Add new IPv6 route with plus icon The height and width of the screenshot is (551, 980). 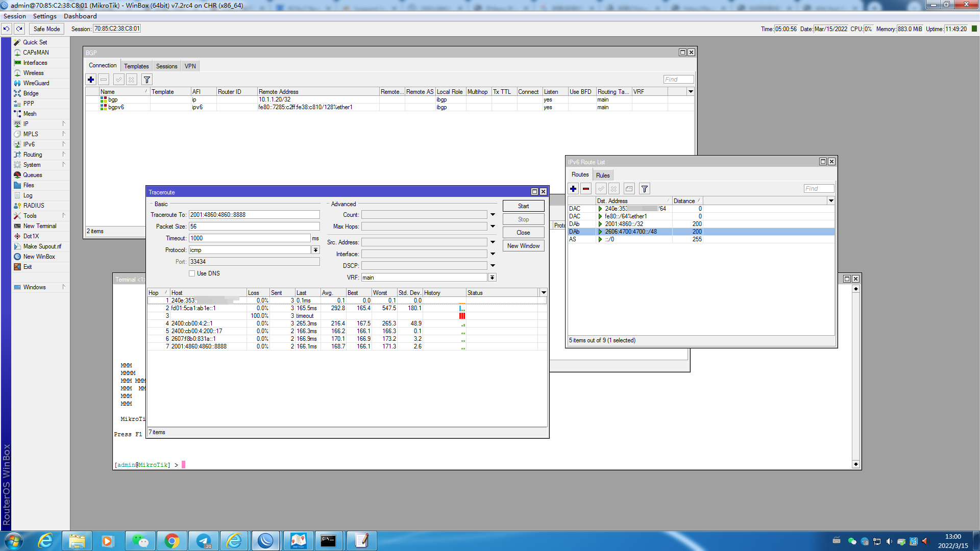[x=573, y=189]
